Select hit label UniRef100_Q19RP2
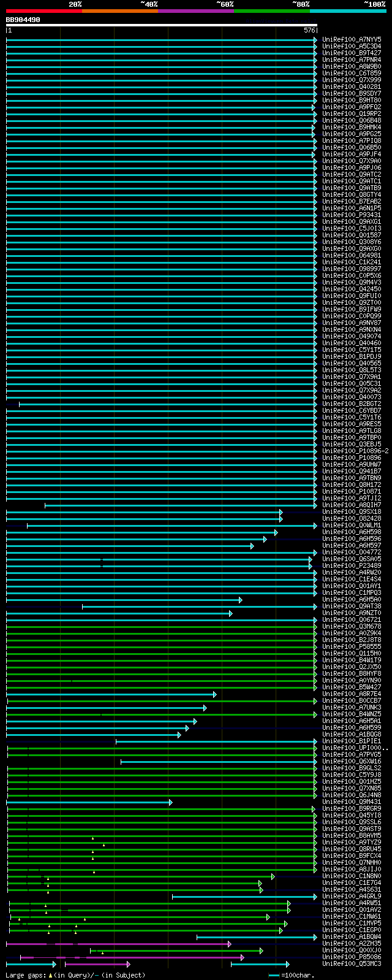 [352, 113]
